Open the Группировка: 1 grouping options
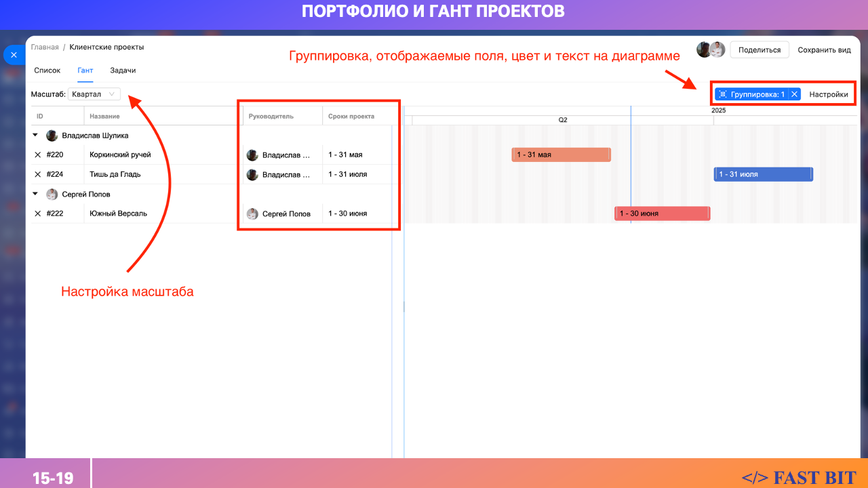 [x=751, y=94]
